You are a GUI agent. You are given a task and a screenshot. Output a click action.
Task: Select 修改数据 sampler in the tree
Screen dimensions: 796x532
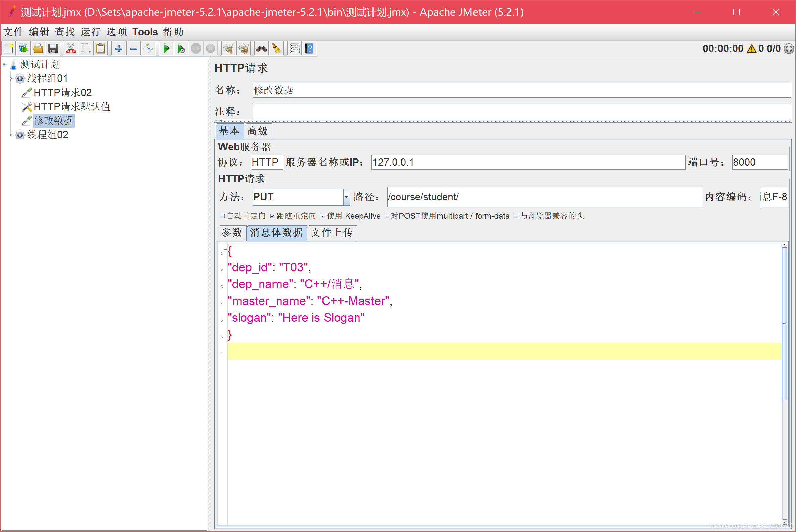coord(54,121)
